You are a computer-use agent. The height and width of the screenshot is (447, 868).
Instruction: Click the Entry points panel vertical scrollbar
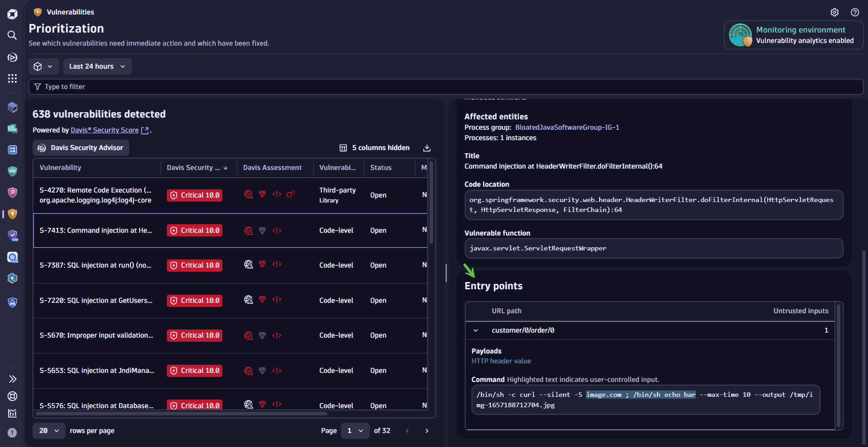(x=839, y=365)
